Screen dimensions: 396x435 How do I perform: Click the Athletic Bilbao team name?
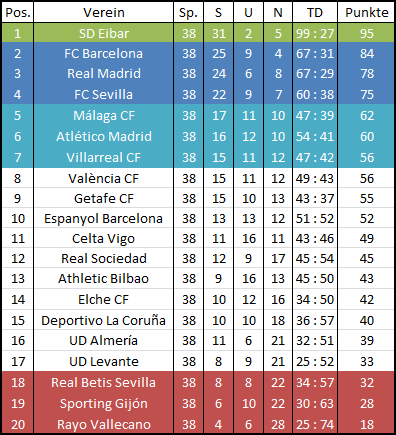coord(103,279)
